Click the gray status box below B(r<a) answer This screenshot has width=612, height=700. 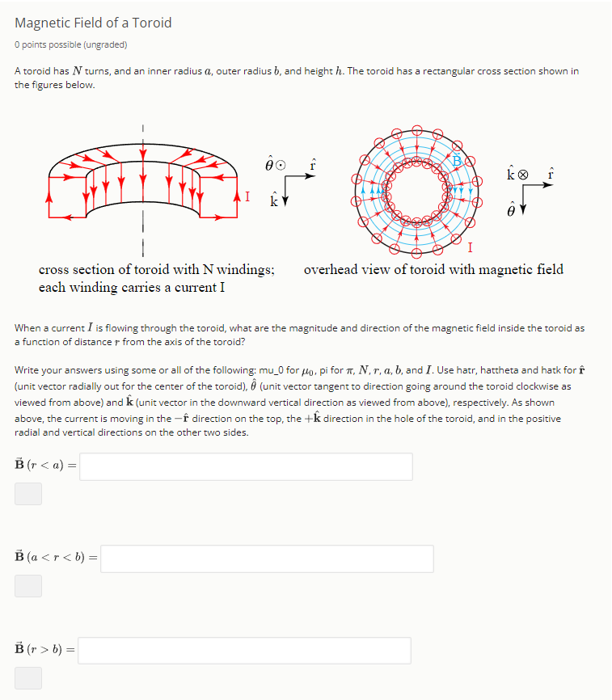click(28, 494)
